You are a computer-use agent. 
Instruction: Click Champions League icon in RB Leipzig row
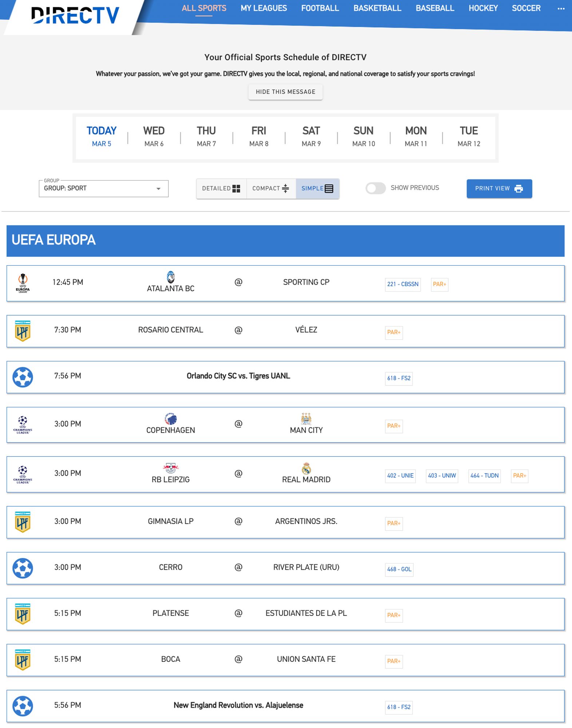[x=23, y=474]
